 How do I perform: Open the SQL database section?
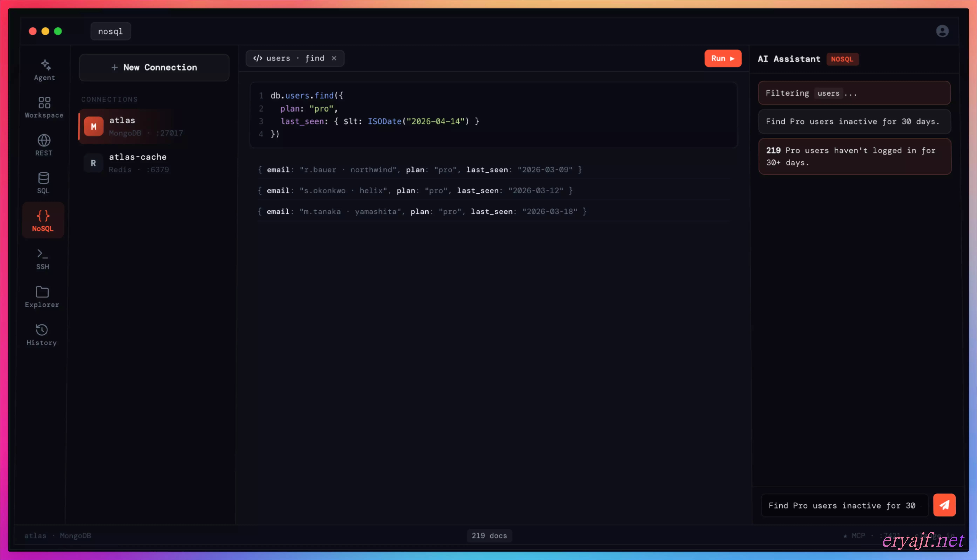click(43, 183)
